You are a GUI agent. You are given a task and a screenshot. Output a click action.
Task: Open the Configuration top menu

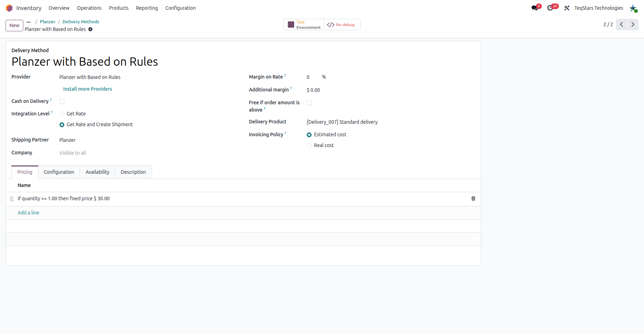pos(180,8)
